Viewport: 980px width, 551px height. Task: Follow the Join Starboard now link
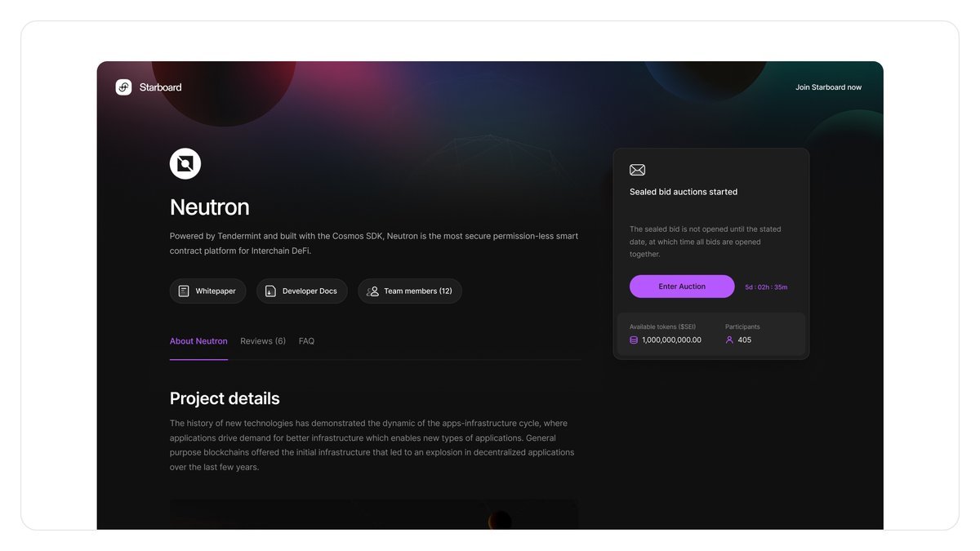(x=828, y=87)
